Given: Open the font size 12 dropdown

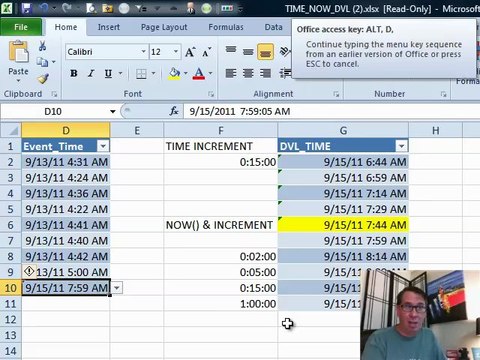Looking at the screenshot, I should click(x=176, y=52).
